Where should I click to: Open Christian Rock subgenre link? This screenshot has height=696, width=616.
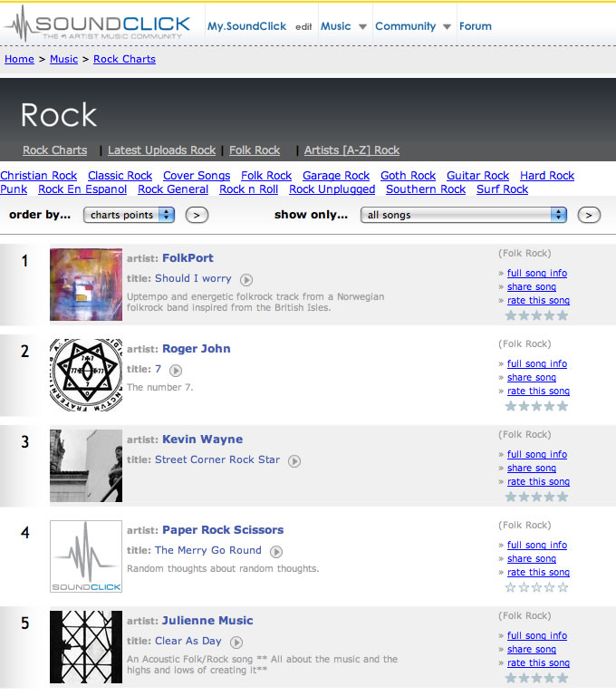(39, 175)
